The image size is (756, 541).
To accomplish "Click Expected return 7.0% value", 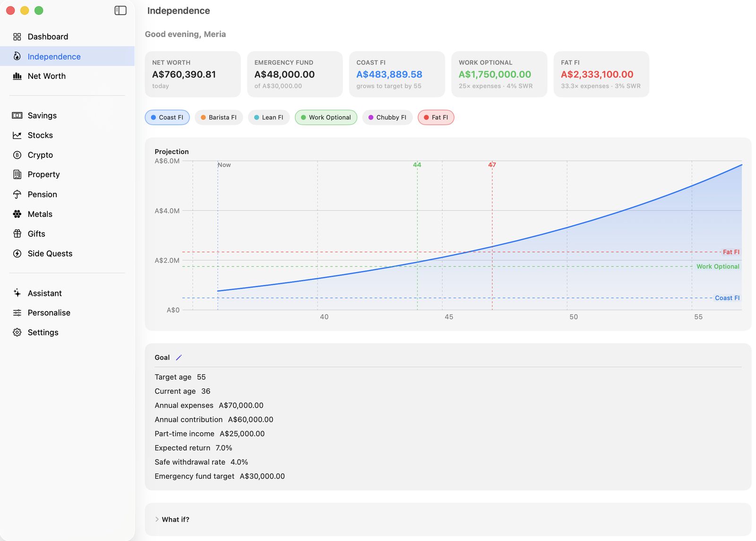I will tap(224, 448).
